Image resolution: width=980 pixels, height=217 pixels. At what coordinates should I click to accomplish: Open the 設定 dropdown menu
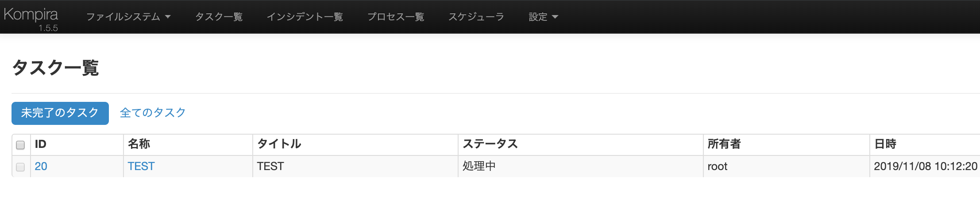pyautogui.click(x=543, y=17)
